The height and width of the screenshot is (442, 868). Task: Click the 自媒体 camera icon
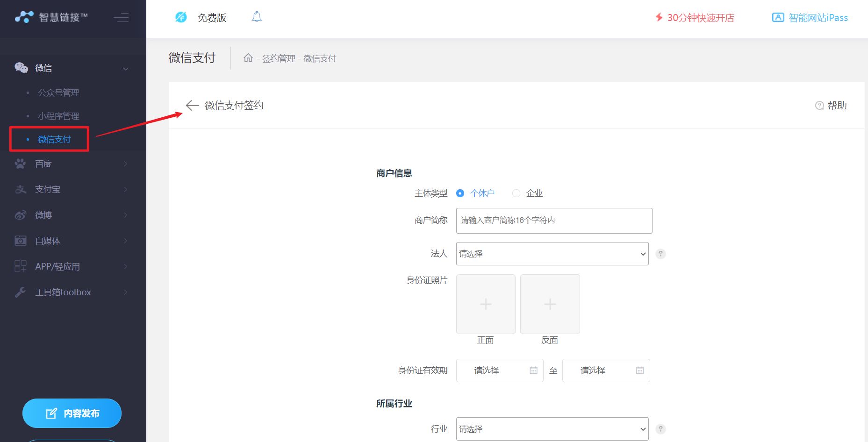pyautogui.click(x=21, y=241)
